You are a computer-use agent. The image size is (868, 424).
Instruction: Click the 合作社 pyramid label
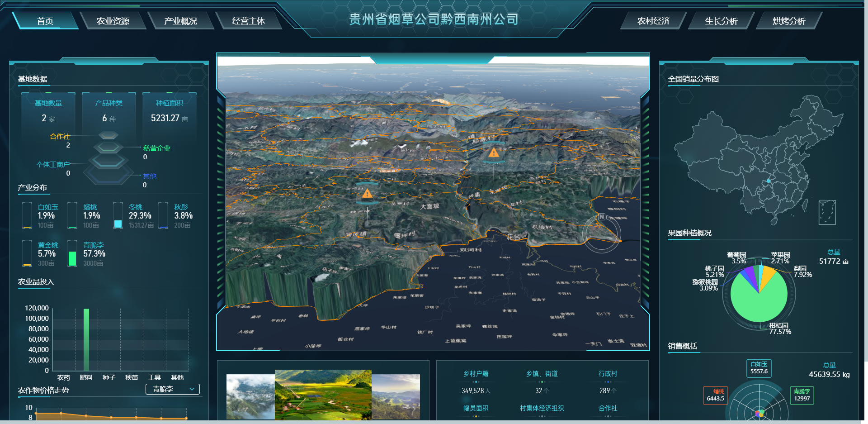click(x=60, y=136)
